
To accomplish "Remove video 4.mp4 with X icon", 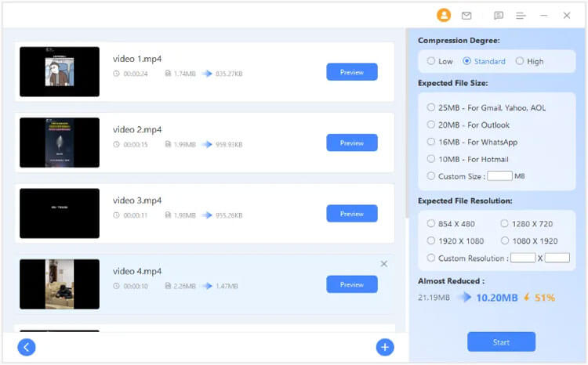I will pyautogui.click(x=384, y=264).
